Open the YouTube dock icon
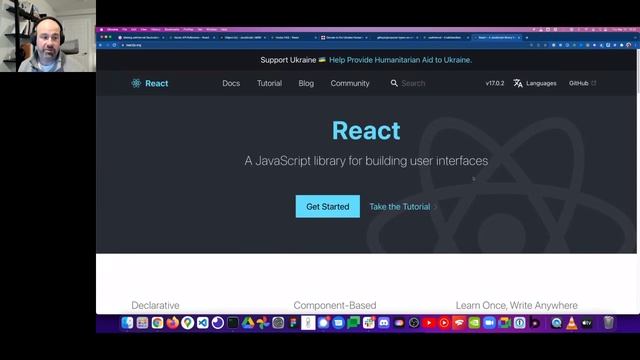This screenshot has height=360, width=640. click(x=429, y=323)
